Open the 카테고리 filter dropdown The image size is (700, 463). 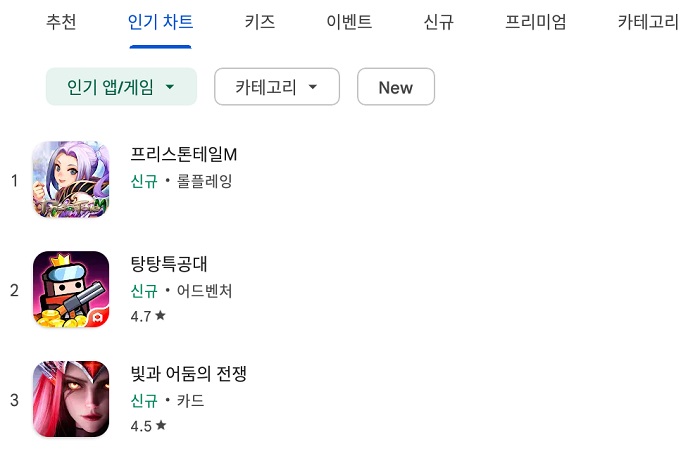coord(277,87)
